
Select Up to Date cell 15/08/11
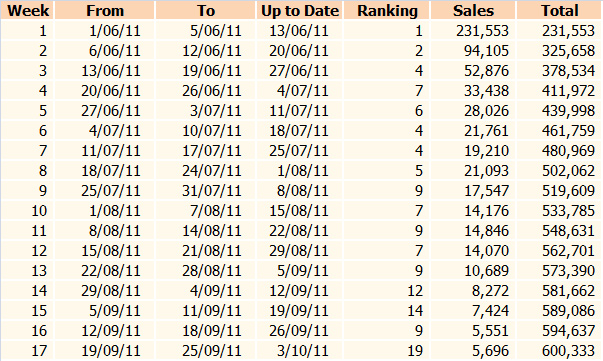300,211
